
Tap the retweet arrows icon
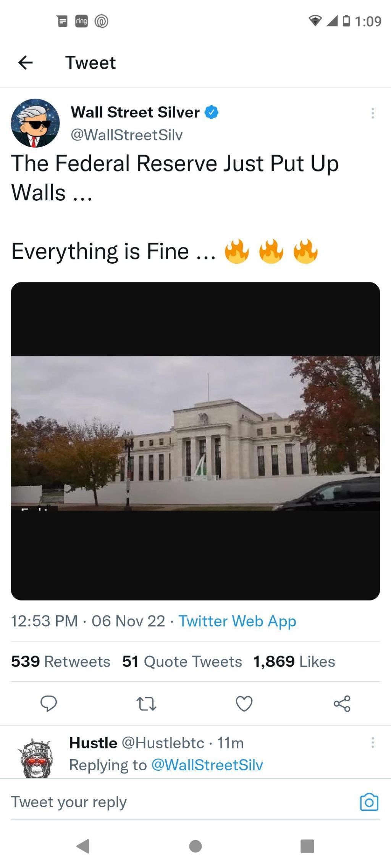147,704
